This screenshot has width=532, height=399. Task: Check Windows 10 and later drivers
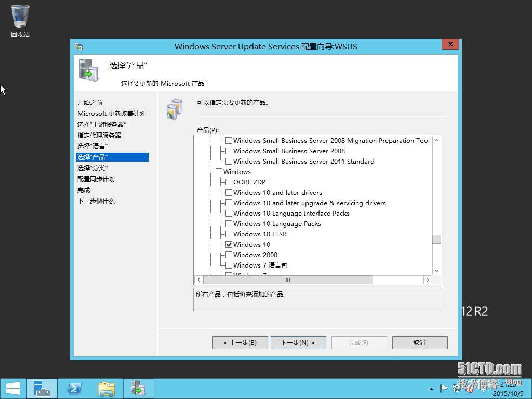229,193
